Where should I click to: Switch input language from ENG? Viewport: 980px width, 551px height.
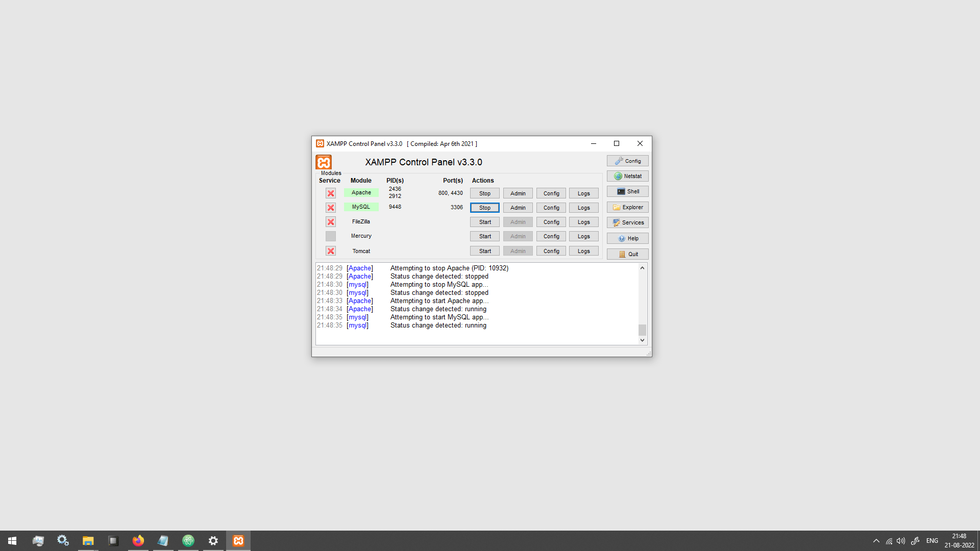[x=932, y=541]
